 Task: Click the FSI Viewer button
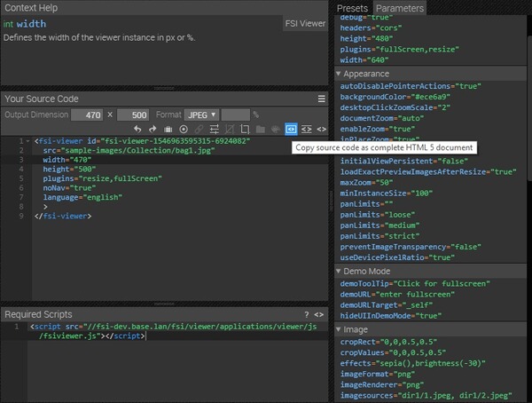[305, 23]
